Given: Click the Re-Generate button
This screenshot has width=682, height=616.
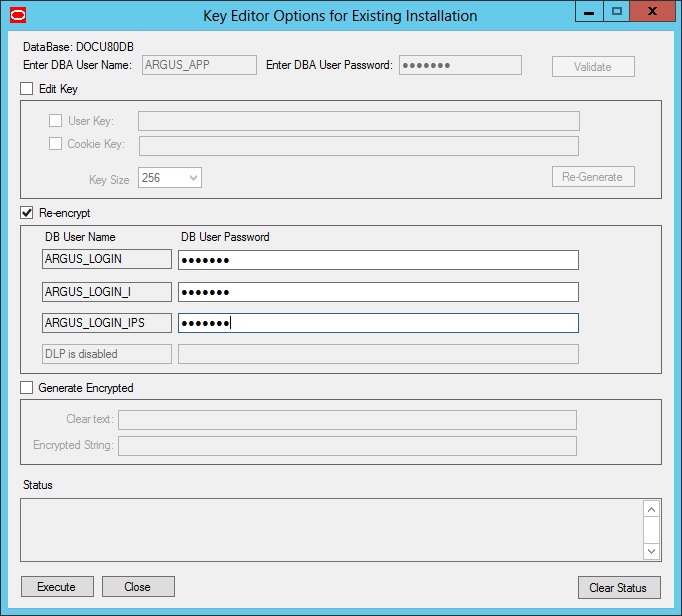Looking at the screenshot, I should tap(593, 177).
